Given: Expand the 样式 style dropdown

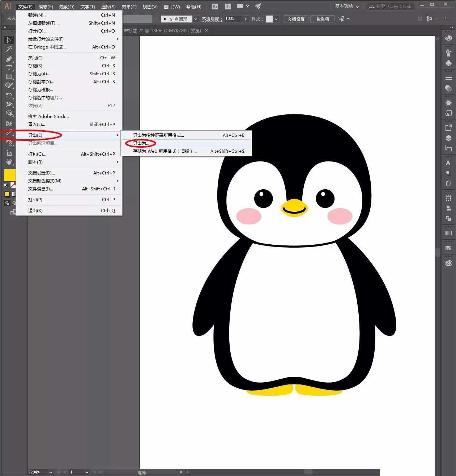Looking at the screenshot, I should 276,19.
